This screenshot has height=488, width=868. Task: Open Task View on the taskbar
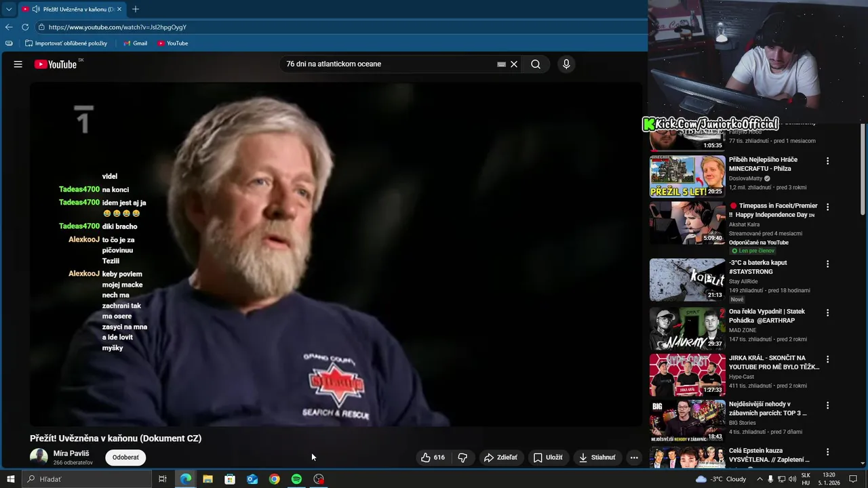click(163, 479)
